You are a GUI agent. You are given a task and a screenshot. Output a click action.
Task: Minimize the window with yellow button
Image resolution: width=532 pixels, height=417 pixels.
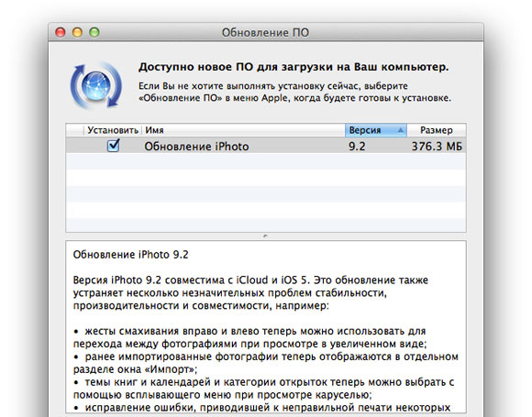coord(77,33)
